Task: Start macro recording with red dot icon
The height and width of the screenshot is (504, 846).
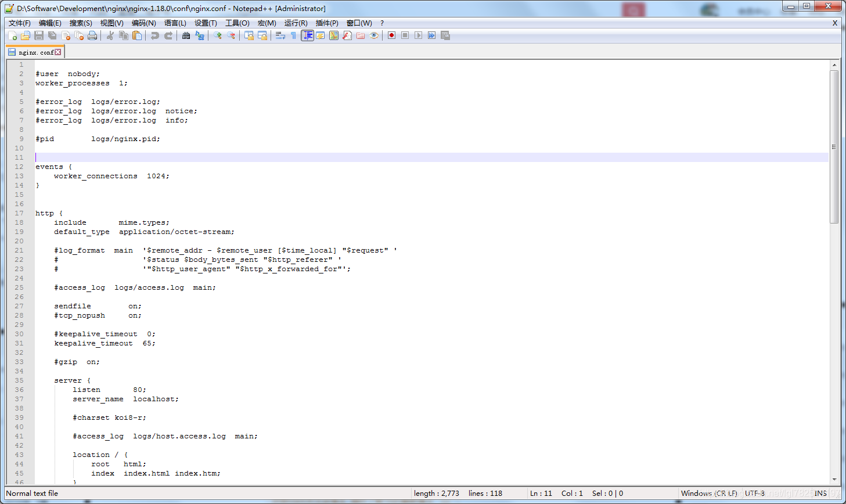Action: (x=392, y=35)
